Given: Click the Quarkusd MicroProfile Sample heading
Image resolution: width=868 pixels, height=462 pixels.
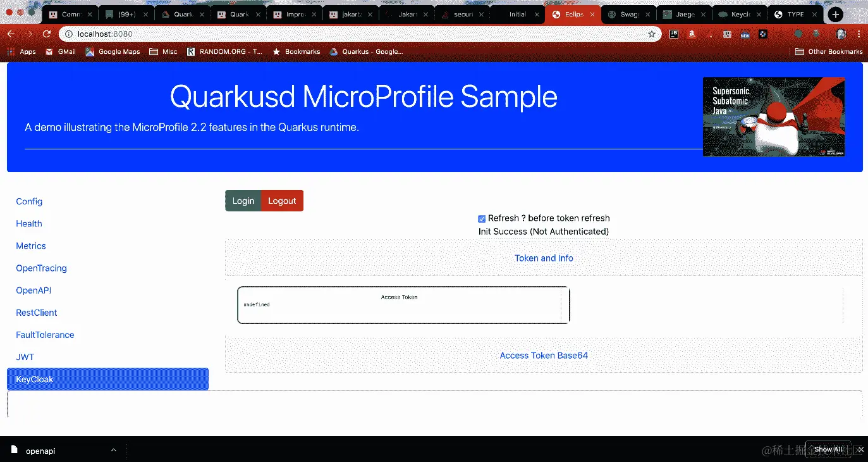Looking at the screenshot, I should pos(364,97).
